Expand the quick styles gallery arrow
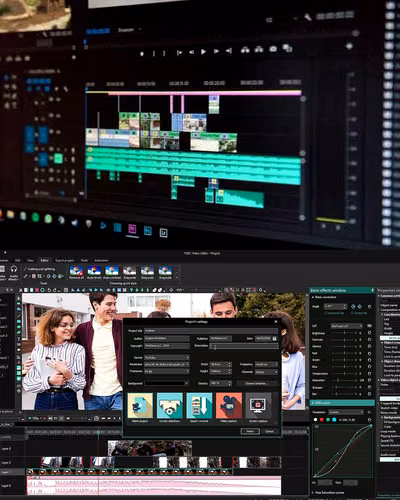This screenshot has width=400, height=500. [x=177, y=277]
